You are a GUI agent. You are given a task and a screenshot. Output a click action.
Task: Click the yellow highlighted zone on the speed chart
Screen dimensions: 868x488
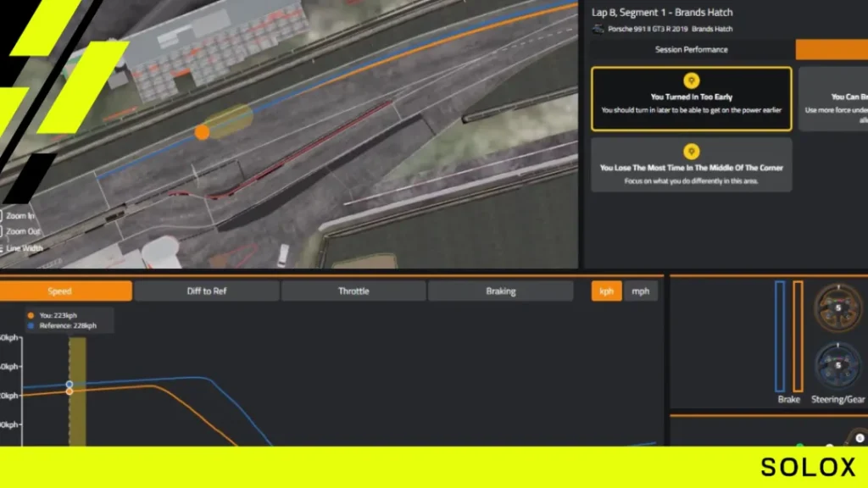(x=77, y=391)
